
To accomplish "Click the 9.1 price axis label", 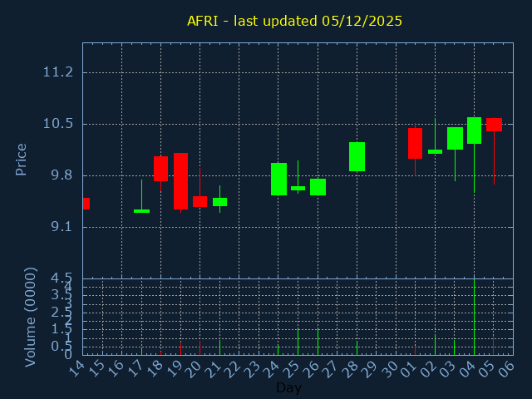I will pyautogui.click(x=58, y=226).
